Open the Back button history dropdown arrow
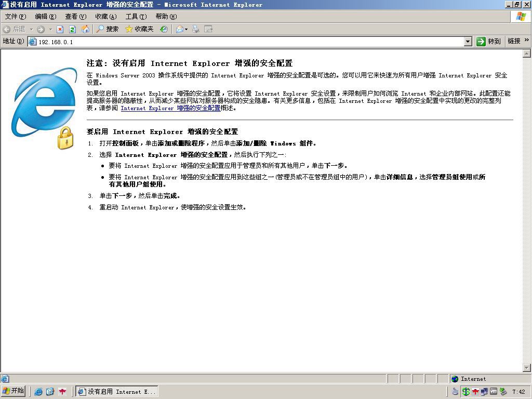The width and height of the screenshot is (532, 399). click(x=31, y=29)
